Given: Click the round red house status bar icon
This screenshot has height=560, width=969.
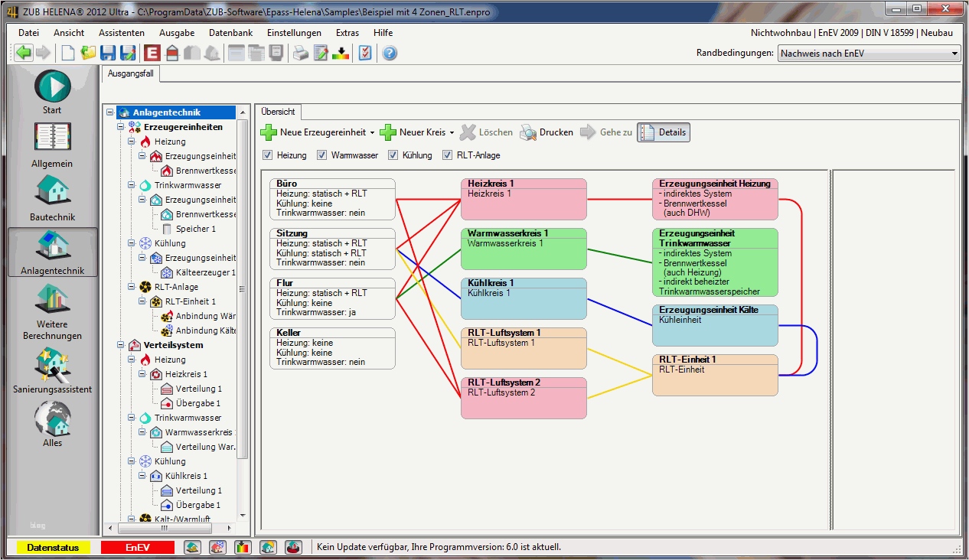Looking at the screenshot, I should [x=293, y=547].
